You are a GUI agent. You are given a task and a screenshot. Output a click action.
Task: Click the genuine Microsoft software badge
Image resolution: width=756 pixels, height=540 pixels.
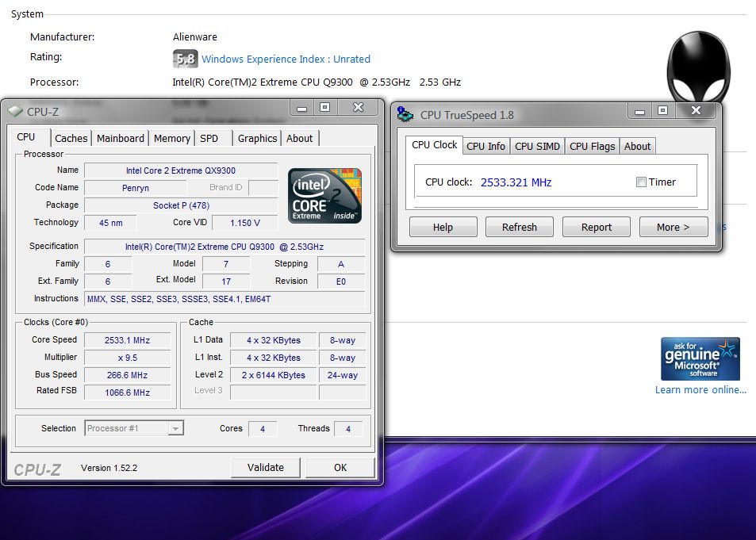click(x=700, y=359)
